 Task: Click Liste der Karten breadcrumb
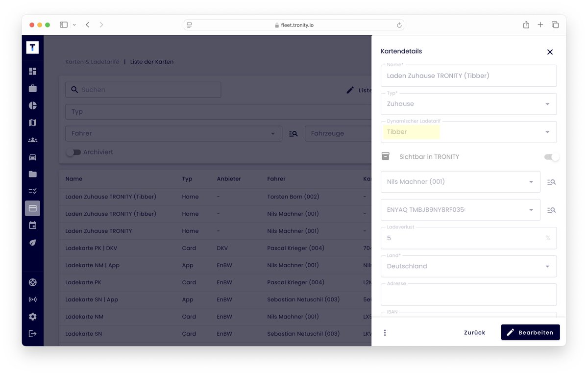tap(152, 62)
